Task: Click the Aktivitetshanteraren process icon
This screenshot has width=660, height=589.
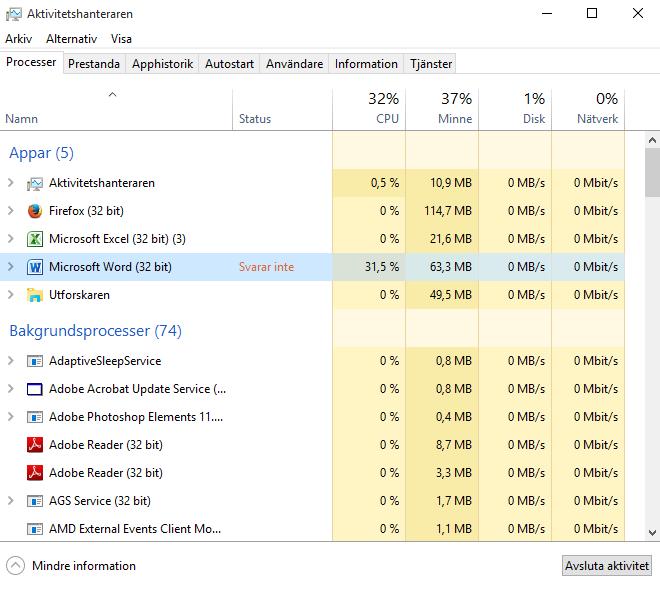Action: click(x=35, y=184)
